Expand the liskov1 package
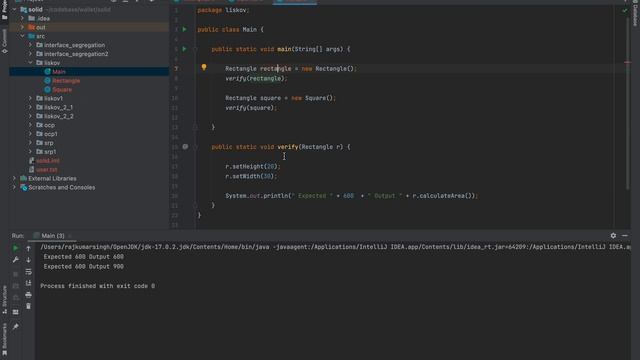This screenshot has width=640, height=360. 30,98
